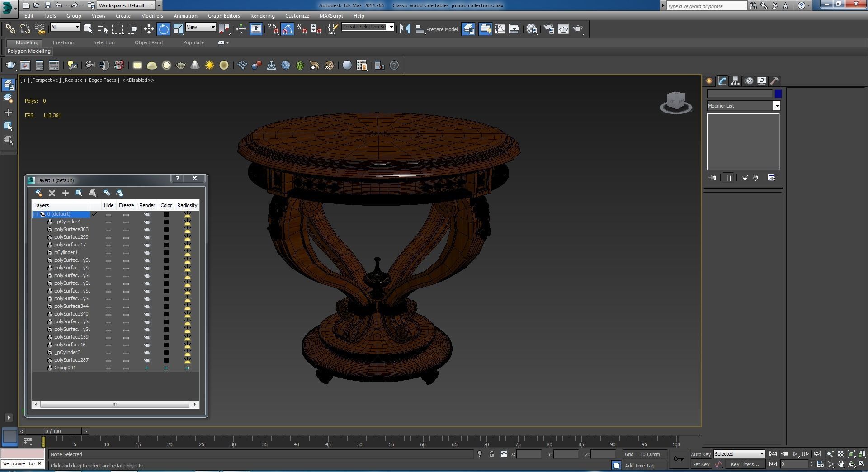
Task: Switch to the Freeform ribbon tab
Action: pos(63,42)
